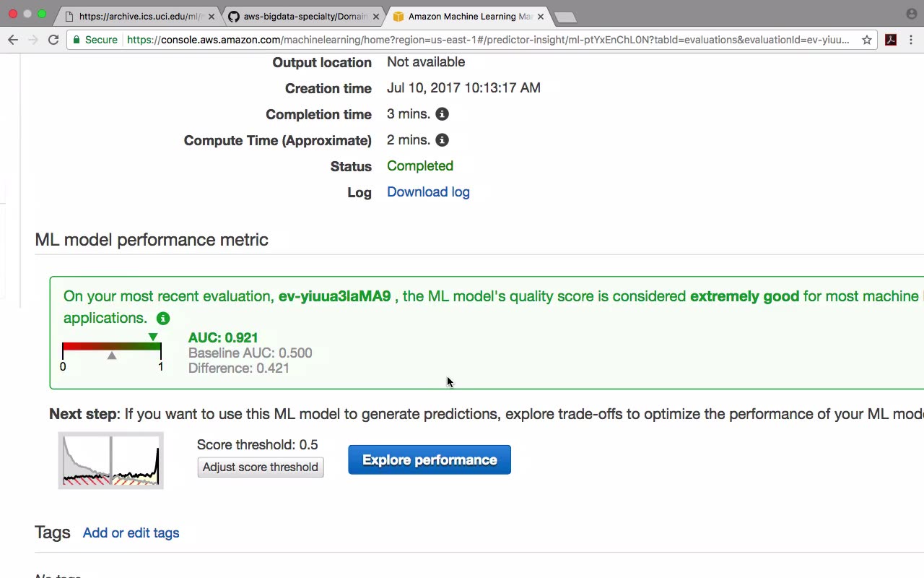Screen dimensions: 924x578
Task: Click the gray baseline AUC marker triangle
Action: click(x=112, y=355)
